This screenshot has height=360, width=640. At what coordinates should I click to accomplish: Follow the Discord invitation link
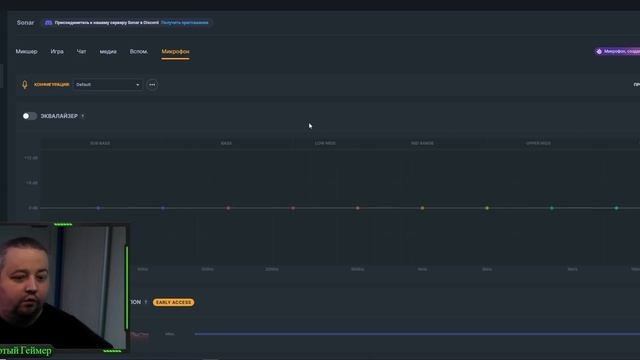coord(184,22)
